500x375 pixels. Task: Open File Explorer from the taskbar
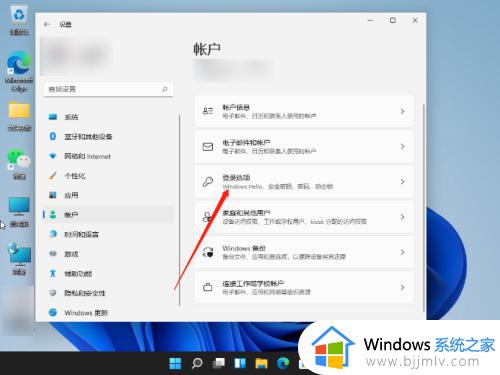262,363
